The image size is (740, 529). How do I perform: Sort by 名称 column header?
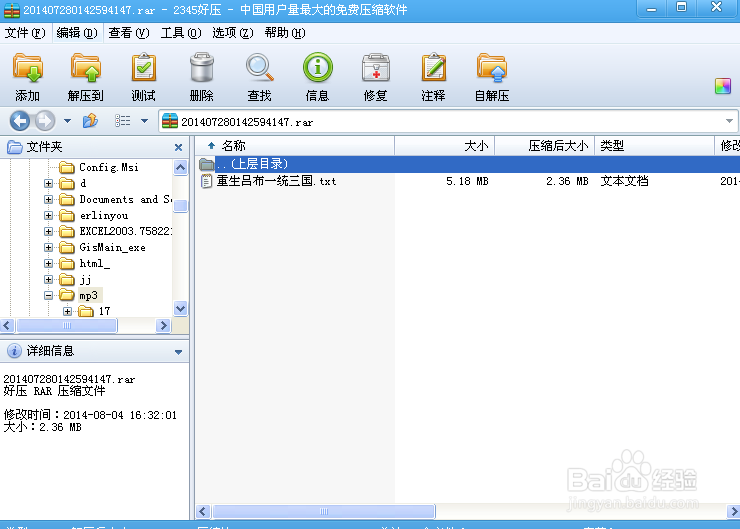295,146
